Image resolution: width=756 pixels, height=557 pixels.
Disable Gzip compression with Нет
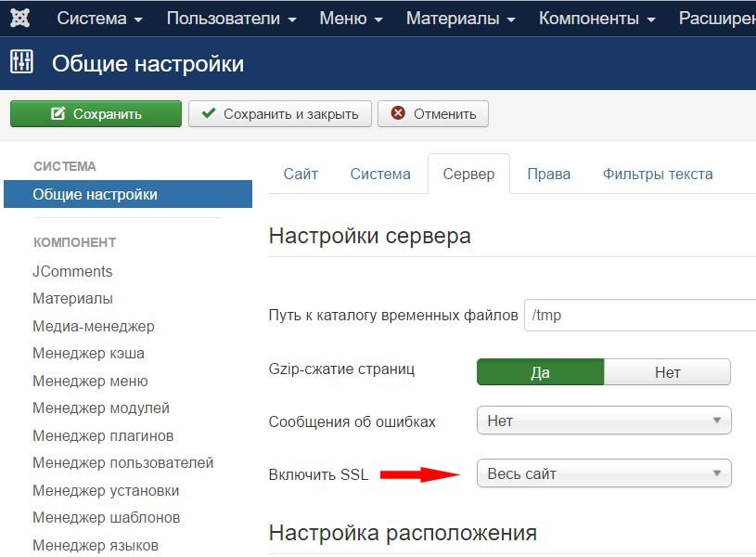coord(667,372)
